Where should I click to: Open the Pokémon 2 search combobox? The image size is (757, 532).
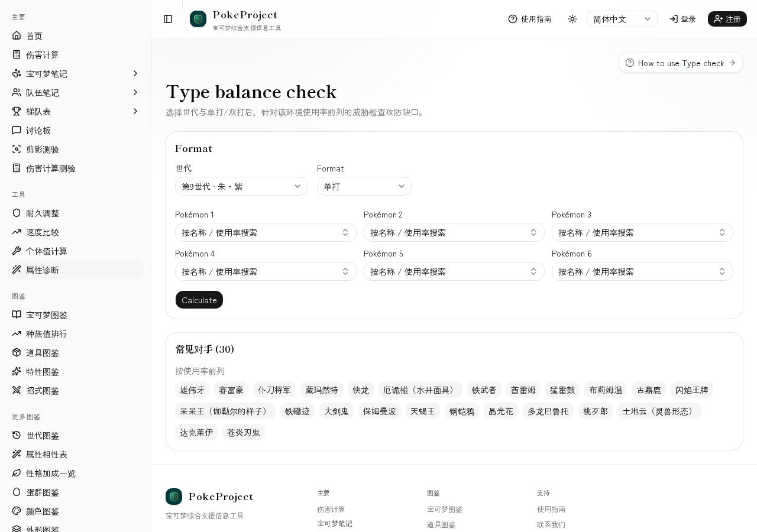tap(454, 232)
